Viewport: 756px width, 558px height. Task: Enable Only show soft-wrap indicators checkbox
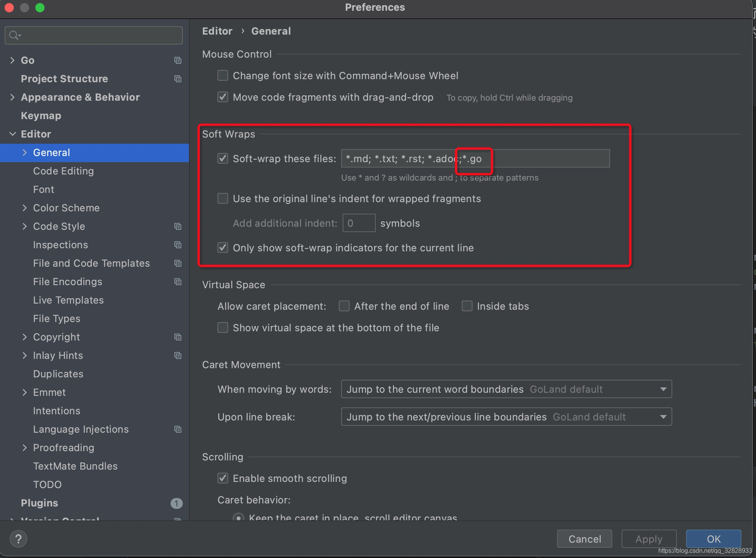[x=222, y=247]
